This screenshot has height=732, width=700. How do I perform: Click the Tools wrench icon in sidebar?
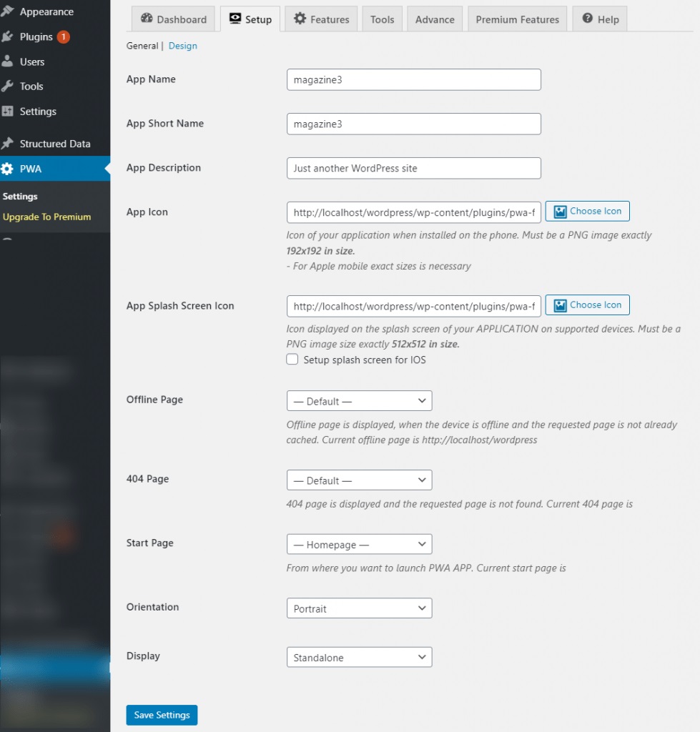tap(8, 86)
